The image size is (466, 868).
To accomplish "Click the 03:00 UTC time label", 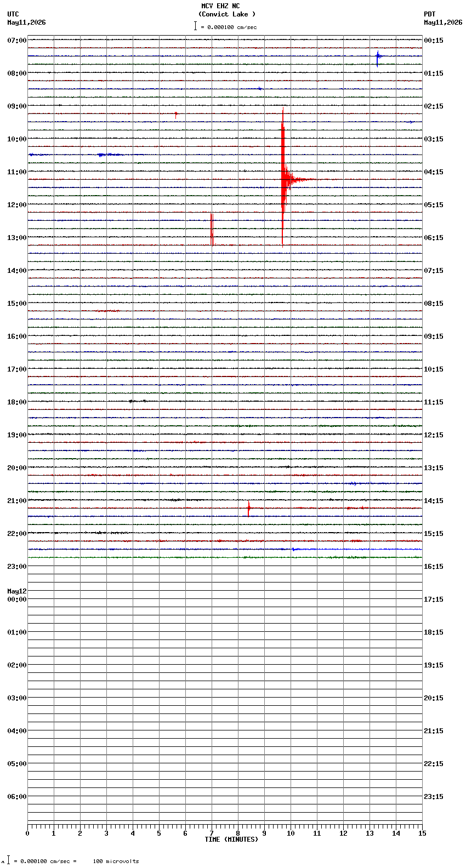I will point(17,698).
